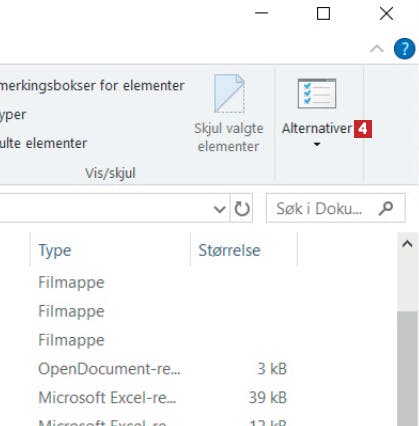Sort by the Type column header
Viewport: 419px width, 426px height.
110,250
